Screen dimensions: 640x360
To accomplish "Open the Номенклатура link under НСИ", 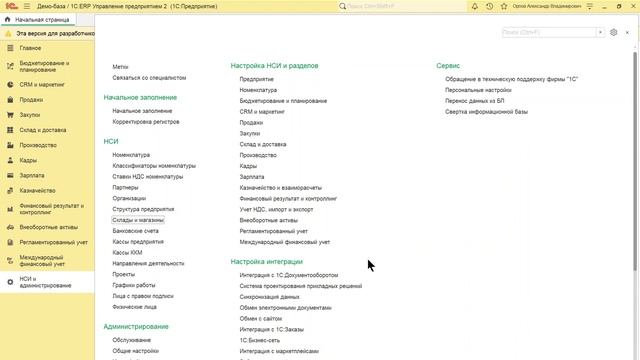I will coord(131,155).
